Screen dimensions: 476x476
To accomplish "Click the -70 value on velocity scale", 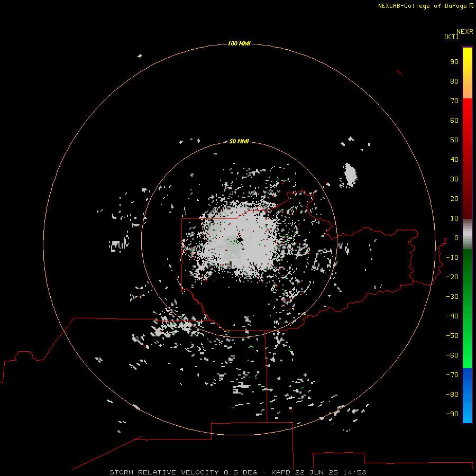I will pyautogui.click(x=452, y=374).
